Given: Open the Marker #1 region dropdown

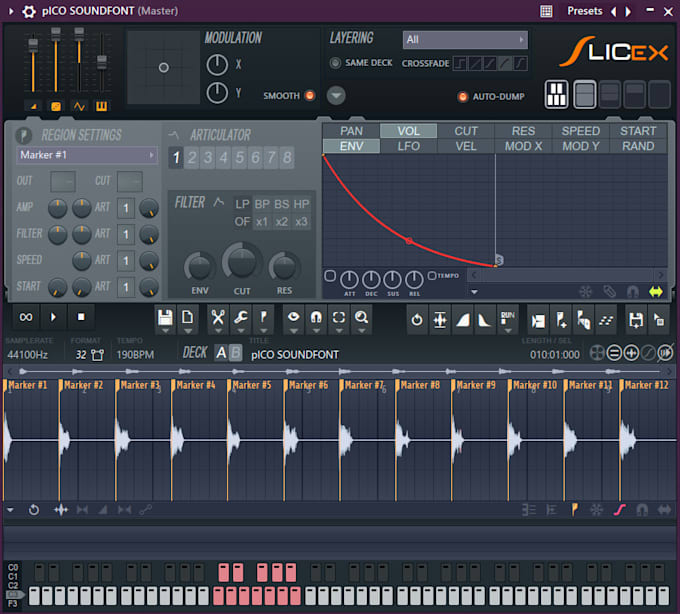Looking at the screenshot, I should coord(87,155).
